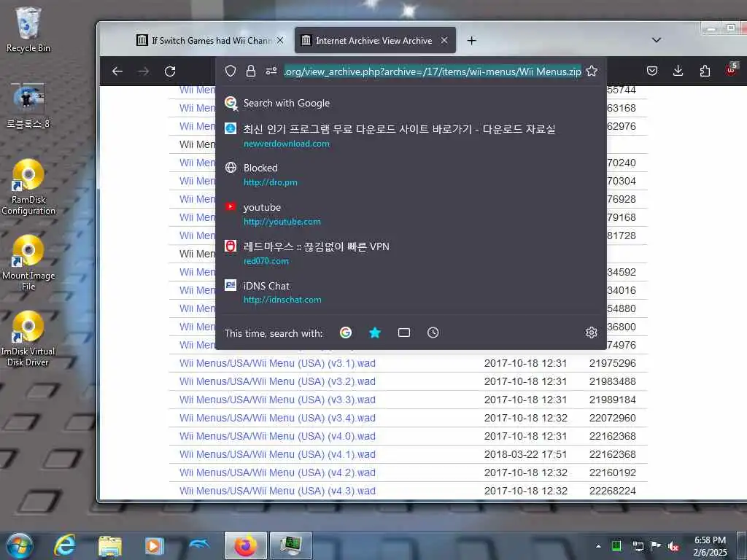Open site security padlock info
747x560 pixels.
(x=251, y=71)
